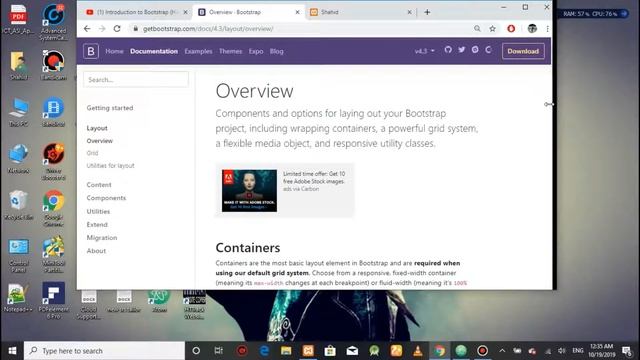Open notification center in taskbar
640x360 pixels.
[627, 351]
